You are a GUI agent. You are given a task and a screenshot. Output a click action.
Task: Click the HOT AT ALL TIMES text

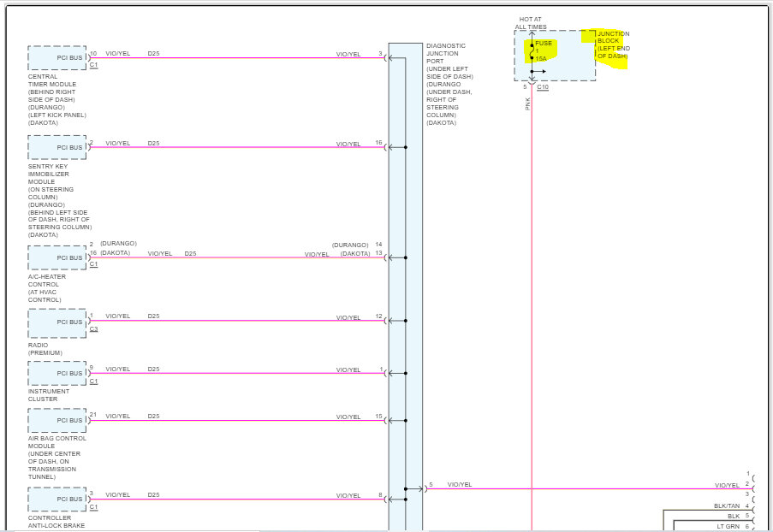pyautogui.click(x=531, y=23)
